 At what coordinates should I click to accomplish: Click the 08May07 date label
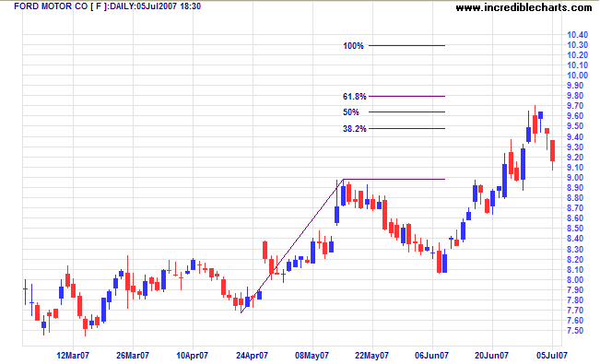click(x=312, y=356)
